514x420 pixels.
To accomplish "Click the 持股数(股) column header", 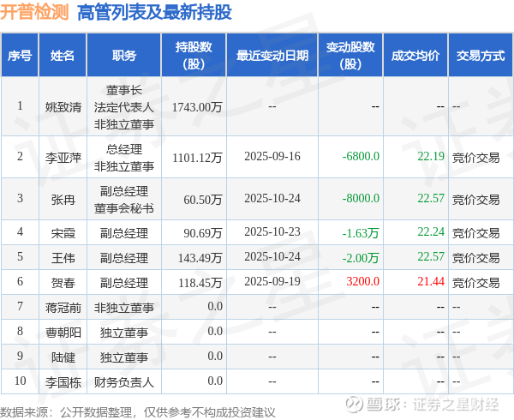I will [x=194, y=55].
